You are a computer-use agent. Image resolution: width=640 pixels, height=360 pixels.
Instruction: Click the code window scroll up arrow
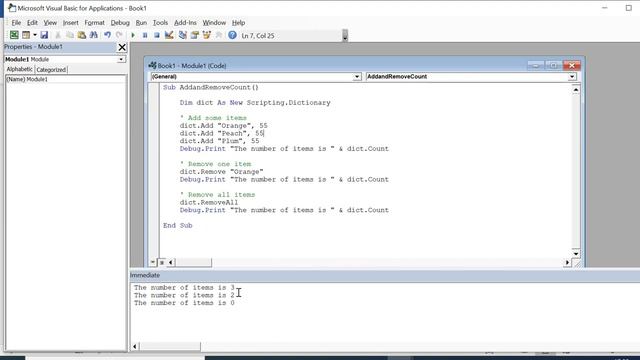576,90
